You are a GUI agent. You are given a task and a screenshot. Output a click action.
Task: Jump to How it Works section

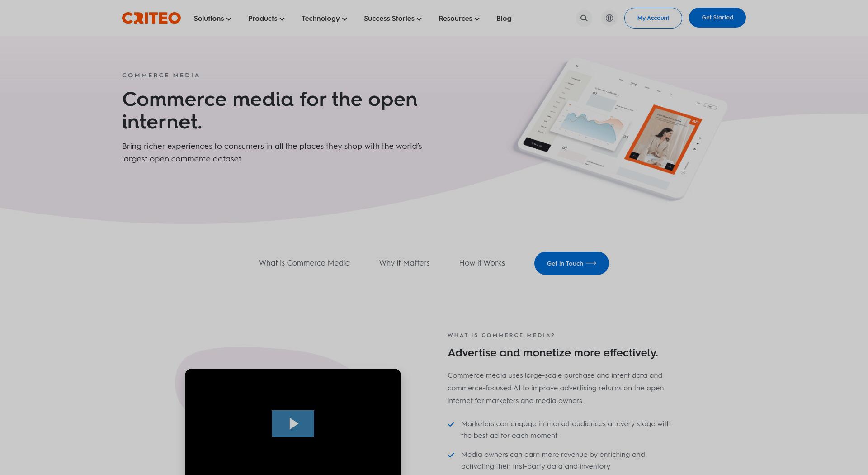tap(482, 263)
